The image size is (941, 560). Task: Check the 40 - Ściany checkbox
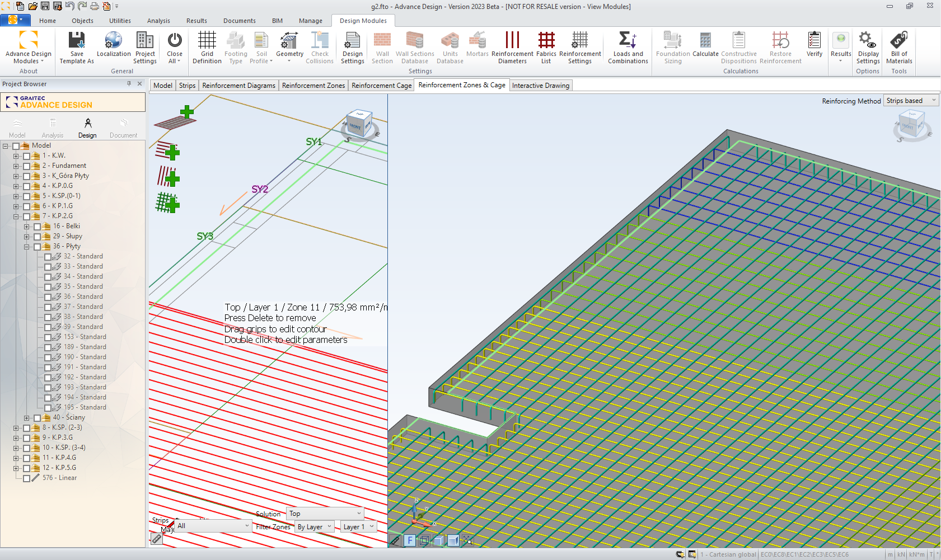tap(37, 418)
